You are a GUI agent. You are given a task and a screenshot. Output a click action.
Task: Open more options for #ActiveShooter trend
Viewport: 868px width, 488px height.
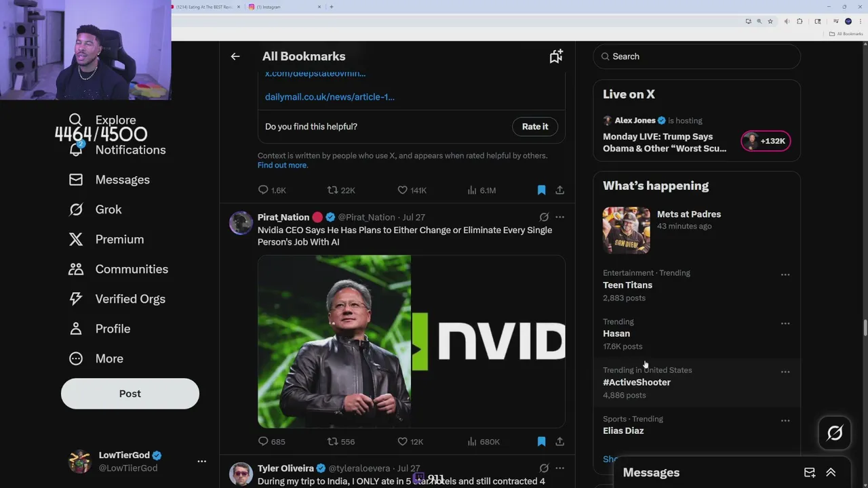tap(785, 372)
